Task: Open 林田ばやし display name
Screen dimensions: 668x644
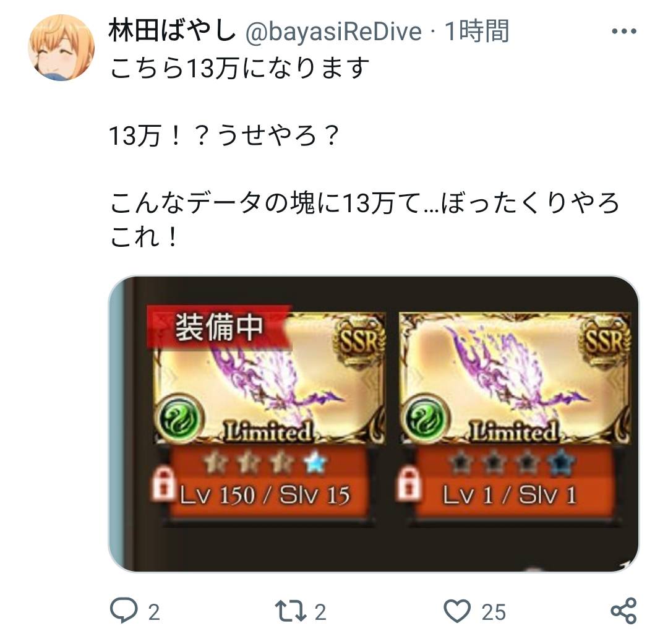Action: point(172,31)
